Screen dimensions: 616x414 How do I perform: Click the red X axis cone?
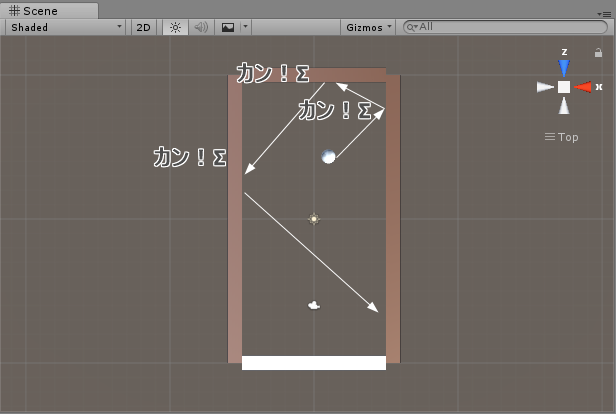click(x=583, y=87)
